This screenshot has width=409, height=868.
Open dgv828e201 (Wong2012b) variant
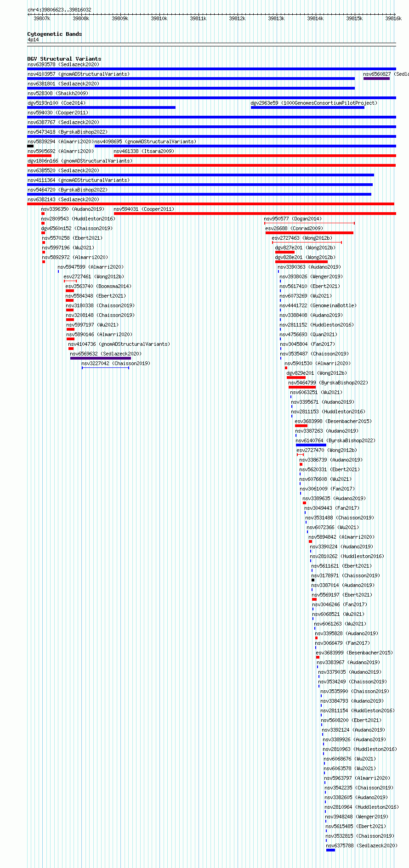coord(305,258)
